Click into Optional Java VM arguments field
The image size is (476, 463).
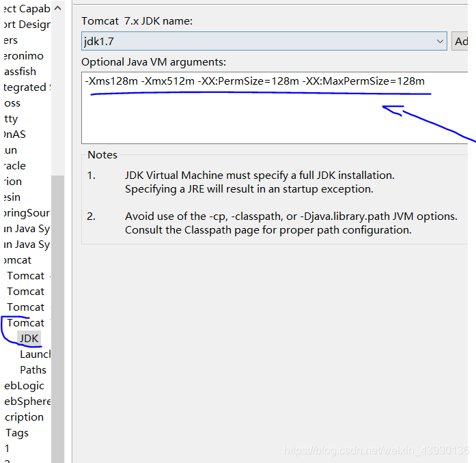275,108
